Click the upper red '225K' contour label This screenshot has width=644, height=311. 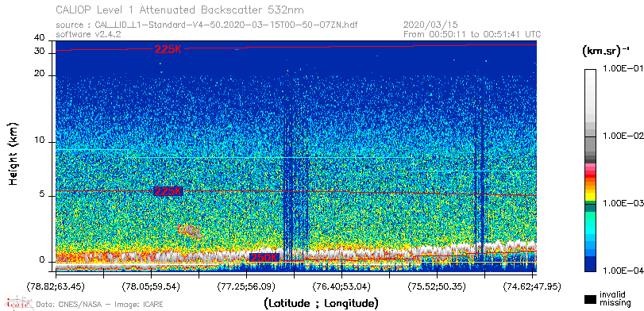coord(168,49)
